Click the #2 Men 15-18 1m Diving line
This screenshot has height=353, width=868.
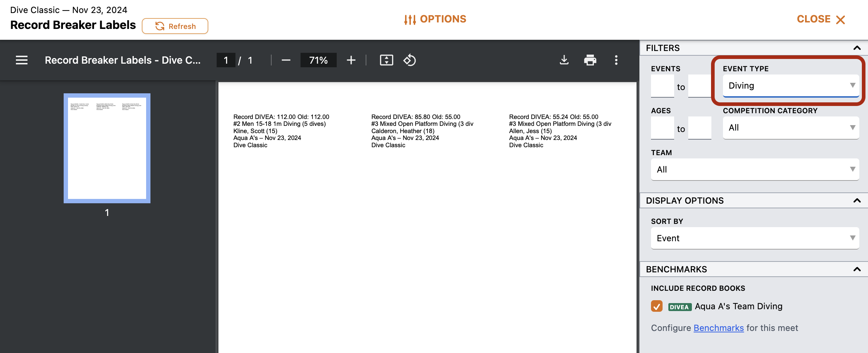pos(280,124)
